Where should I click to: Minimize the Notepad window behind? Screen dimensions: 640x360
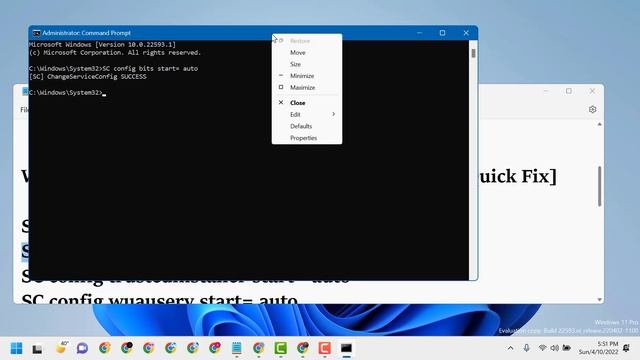(546, 91)
